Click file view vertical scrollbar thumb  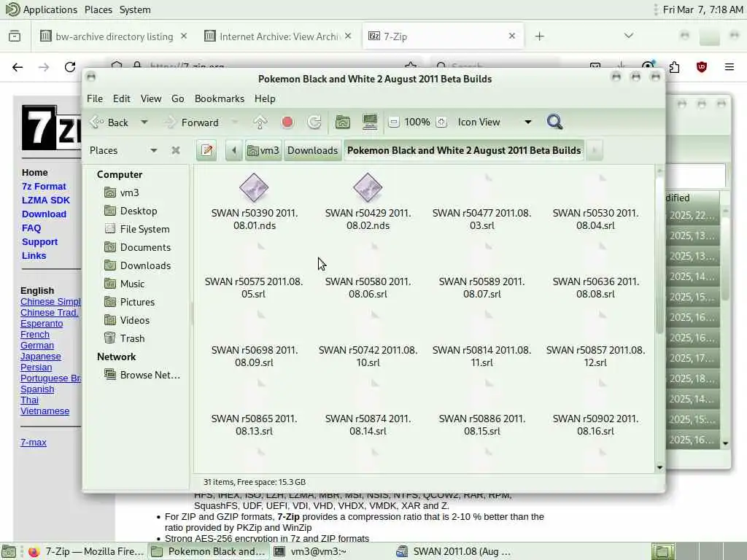659,254
